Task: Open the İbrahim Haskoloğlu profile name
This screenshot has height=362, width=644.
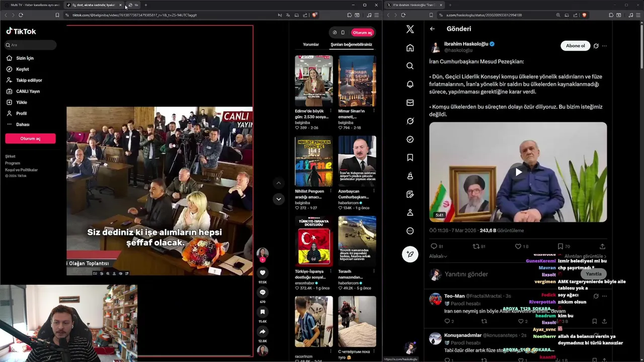Action: coord(466,44)
